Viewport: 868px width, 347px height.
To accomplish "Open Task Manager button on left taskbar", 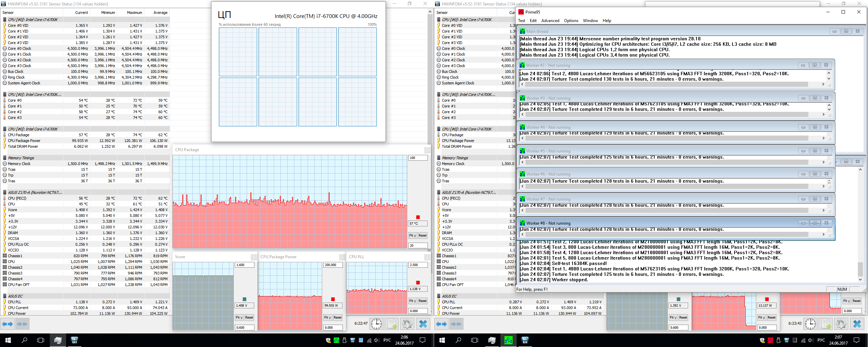I will pos(58,340).
